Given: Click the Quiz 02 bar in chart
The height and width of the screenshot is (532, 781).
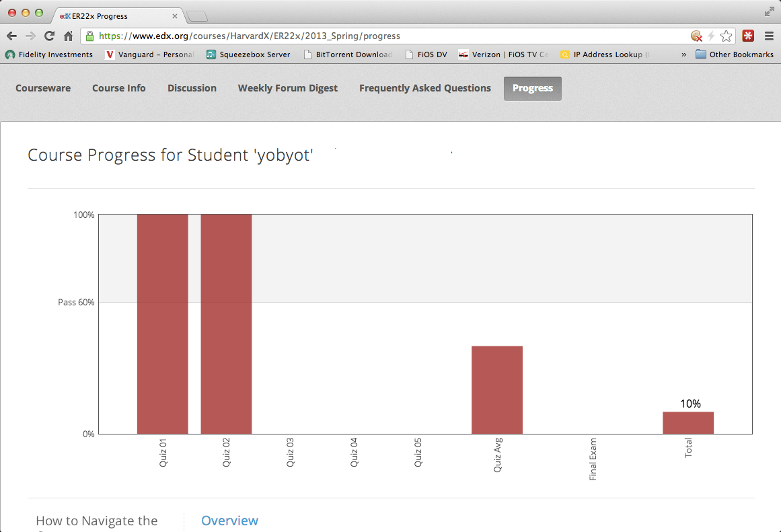Looking at the screenshot, I should click(226, 324).
